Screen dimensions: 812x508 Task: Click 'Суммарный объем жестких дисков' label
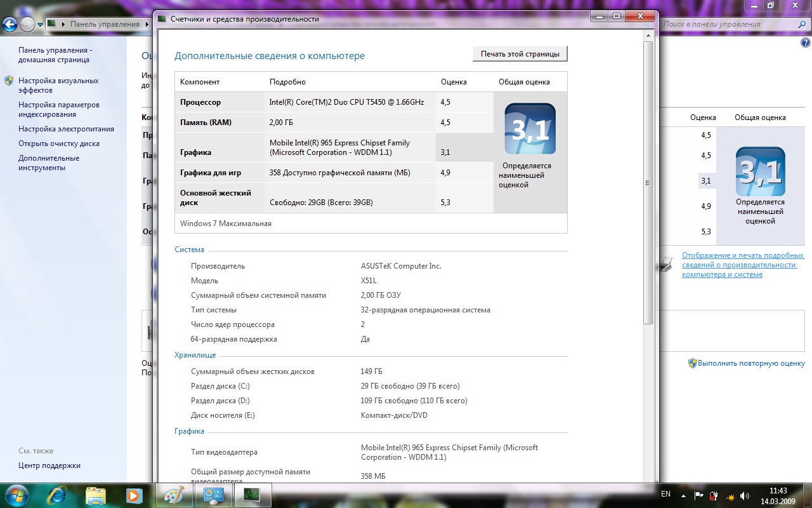pos(252,371)
